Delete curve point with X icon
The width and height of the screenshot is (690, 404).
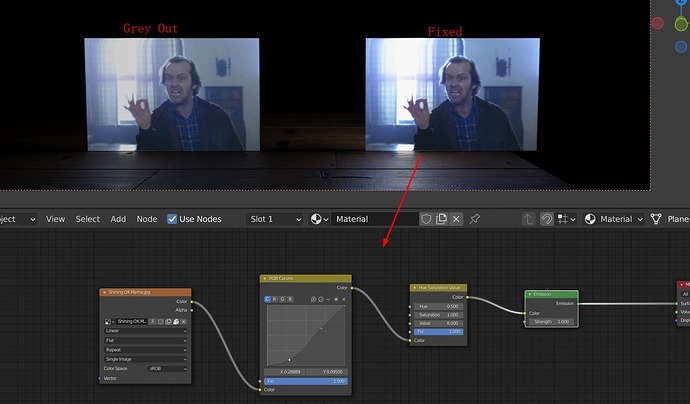click(x=344, y=299)
